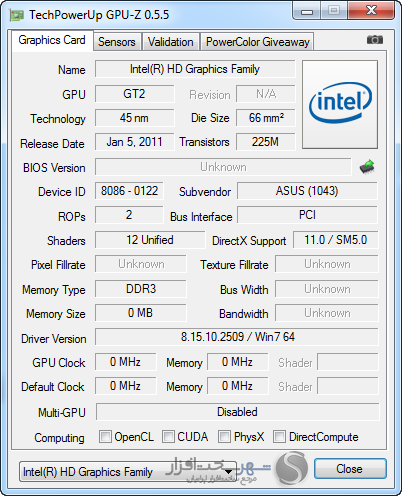Click the Driver Version value 8.15.10.2509 / Win7 64

237,337
